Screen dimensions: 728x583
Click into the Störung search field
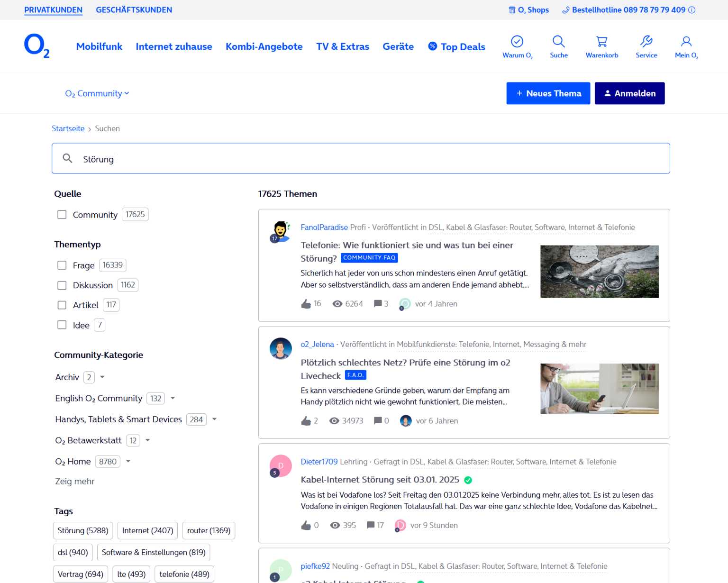point(360,159)
